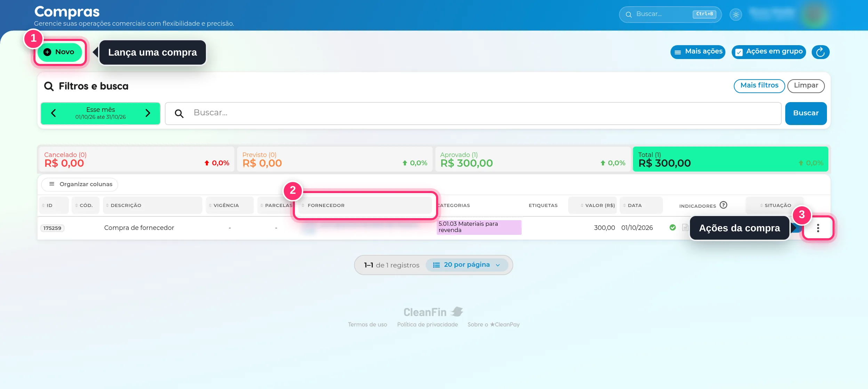Click the refresh circular arrow icon

[x=820, y=52]
